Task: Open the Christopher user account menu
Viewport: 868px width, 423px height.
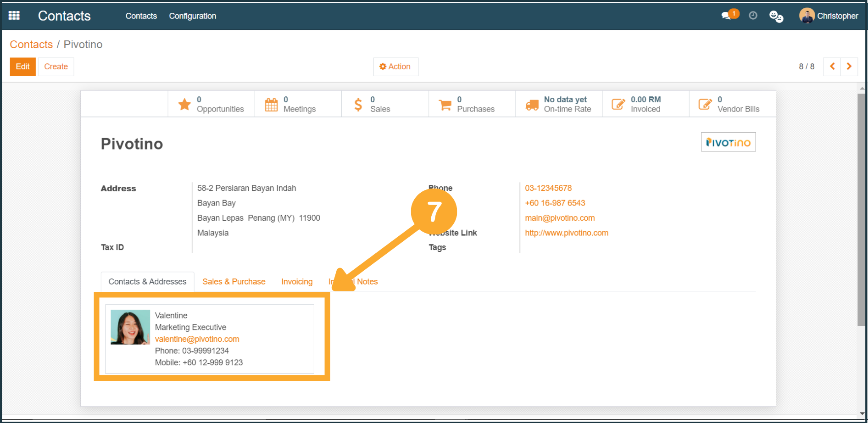Action: (x=829, y=16)
